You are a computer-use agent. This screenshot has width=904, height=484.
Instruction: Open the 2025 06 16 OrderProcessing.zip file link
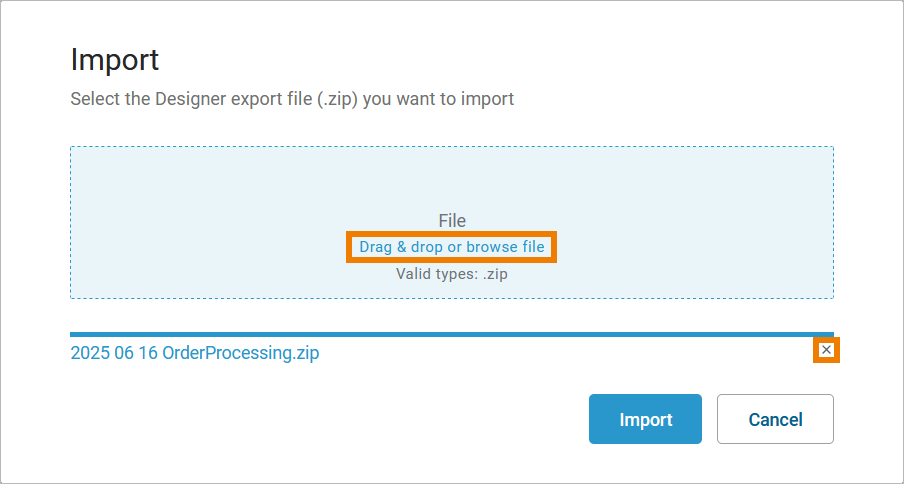195,353
